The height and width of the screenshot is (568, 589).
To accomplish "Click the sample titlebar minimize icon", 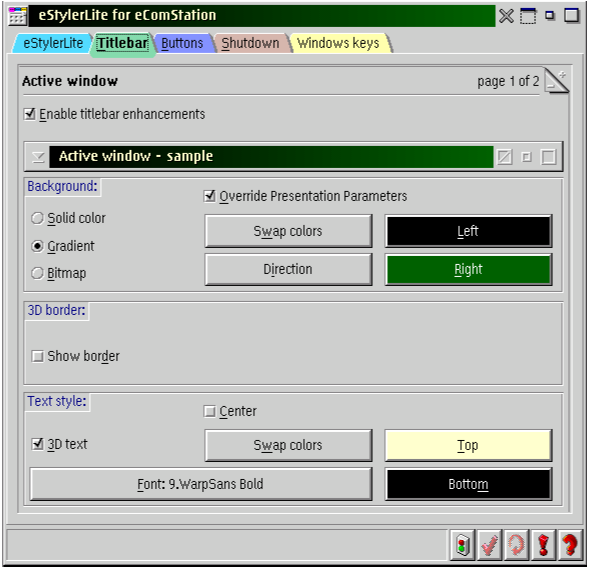I will click(x=527, y=157).
